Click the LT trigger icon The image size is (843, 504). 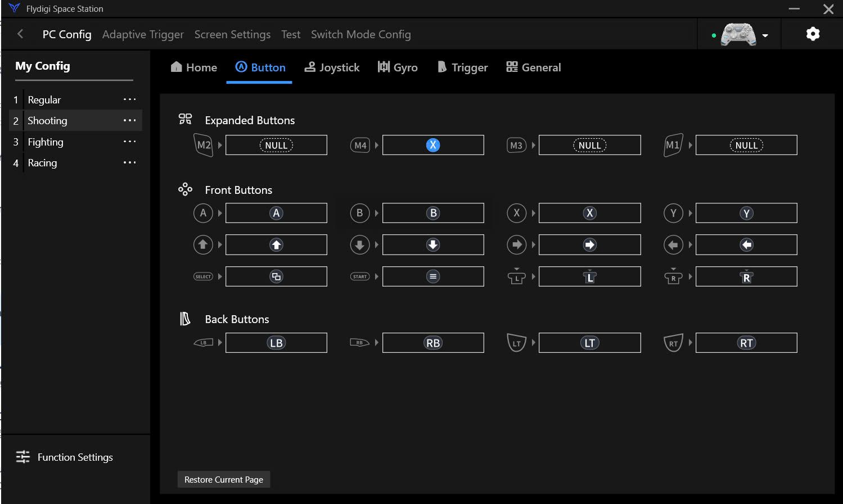[x=516, y=343]
